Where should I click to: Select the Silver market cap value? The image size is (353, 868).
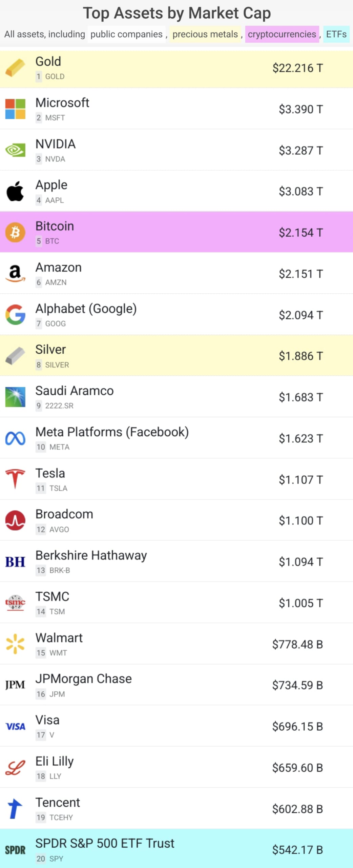coord(300,356)
